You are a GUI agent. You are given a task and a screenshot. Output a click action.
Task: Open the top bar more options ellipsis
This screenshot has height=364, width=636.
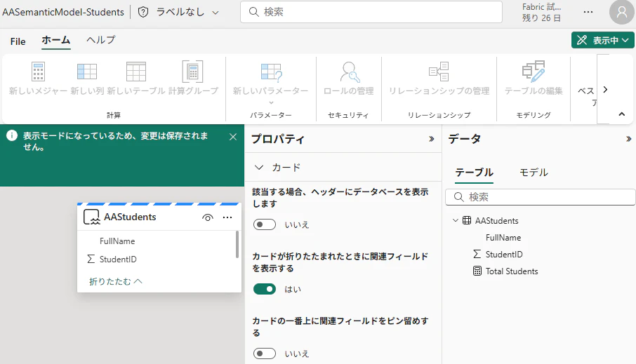click(x=588, y=12)
